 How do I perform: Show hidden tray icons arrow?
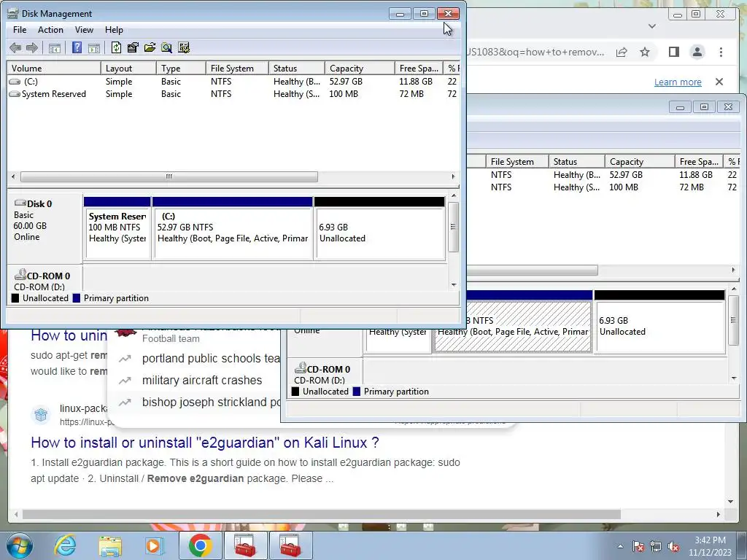[x=620, y=546]
